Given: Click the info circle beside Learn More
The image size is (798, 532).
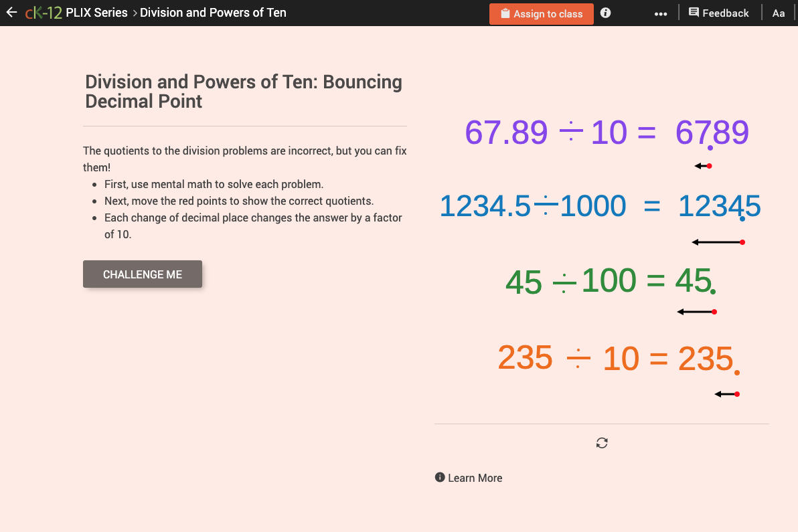Looking at the screenshot, I should (x=440, y=477).
